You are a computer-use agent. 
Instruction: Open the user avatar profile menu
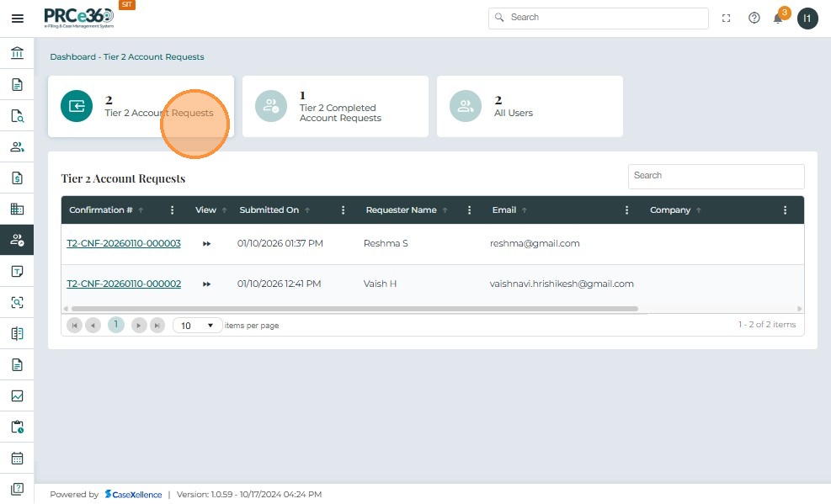click(807, 19)
